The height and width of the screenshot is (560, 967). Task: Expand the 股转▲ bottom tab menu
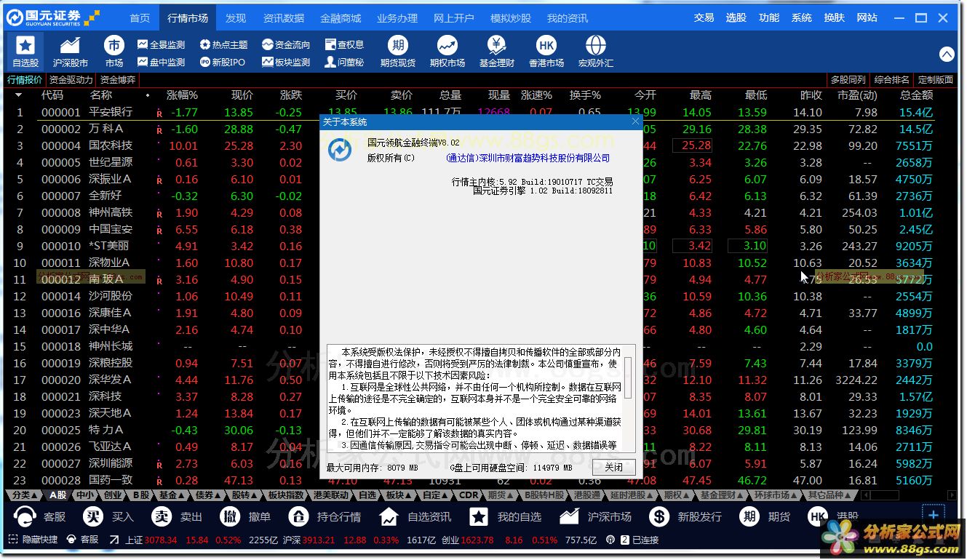(245, 495)
